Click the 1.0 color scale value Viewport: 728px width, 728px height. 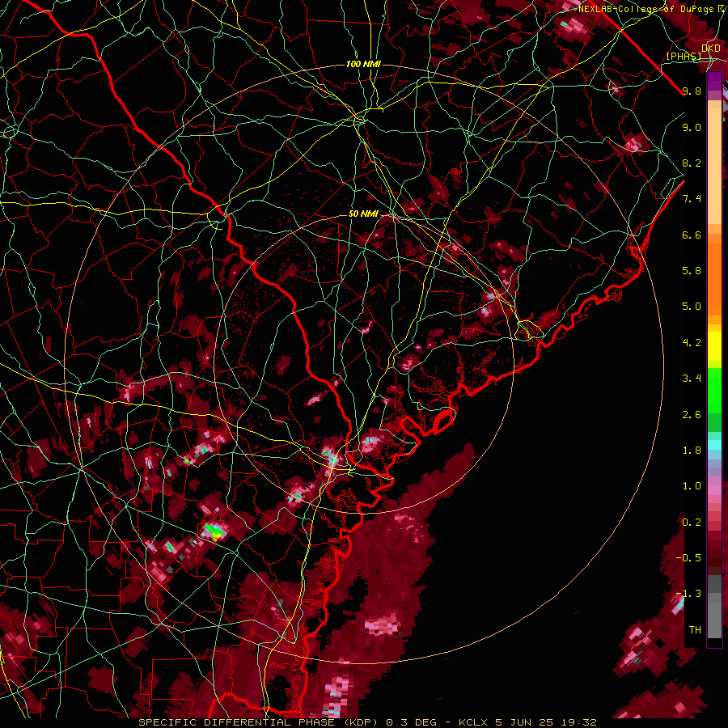coord(692,486)
